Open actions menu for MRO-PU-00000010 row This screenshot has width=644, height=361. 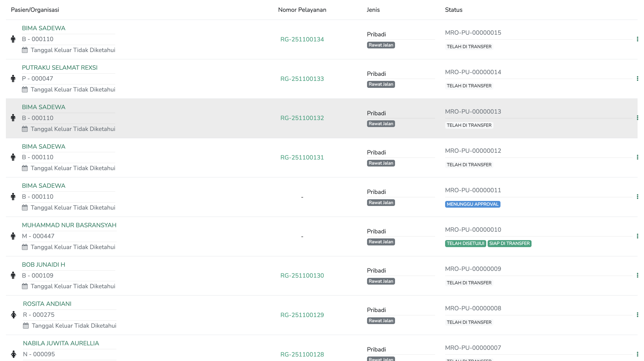637,236
